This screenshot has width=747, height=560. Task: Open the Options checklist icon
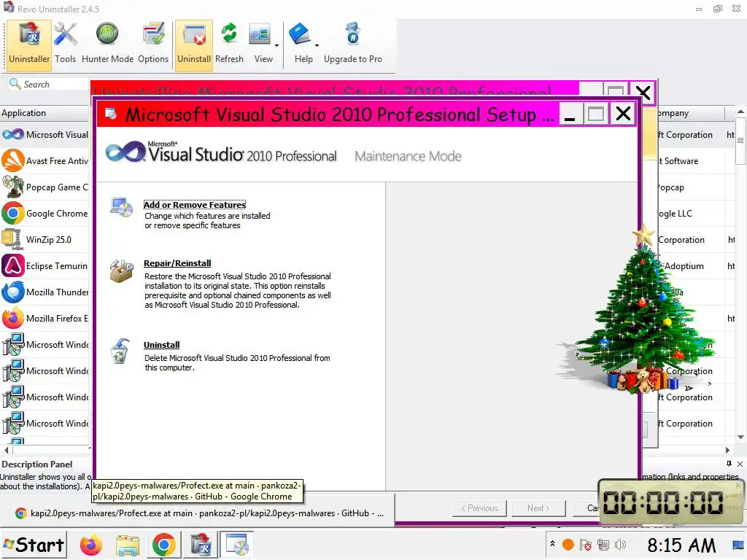coord(153,44)
